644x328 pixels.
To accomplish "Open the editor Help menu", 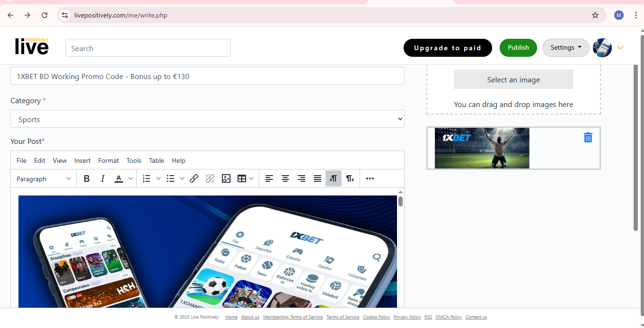I will 178,160.
